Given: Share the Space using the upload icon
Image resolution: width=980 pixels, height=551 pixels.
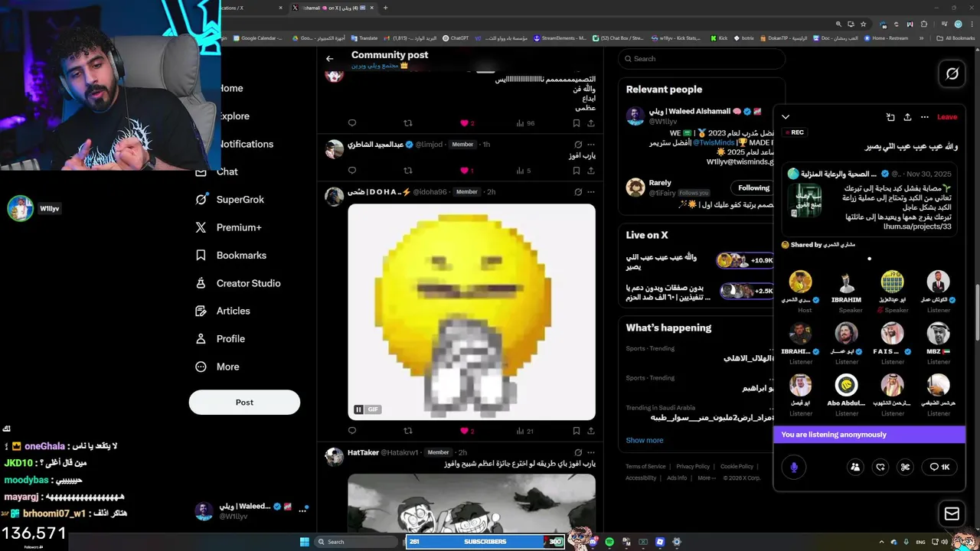Looking at the screenshot, I should click(907, 117).
